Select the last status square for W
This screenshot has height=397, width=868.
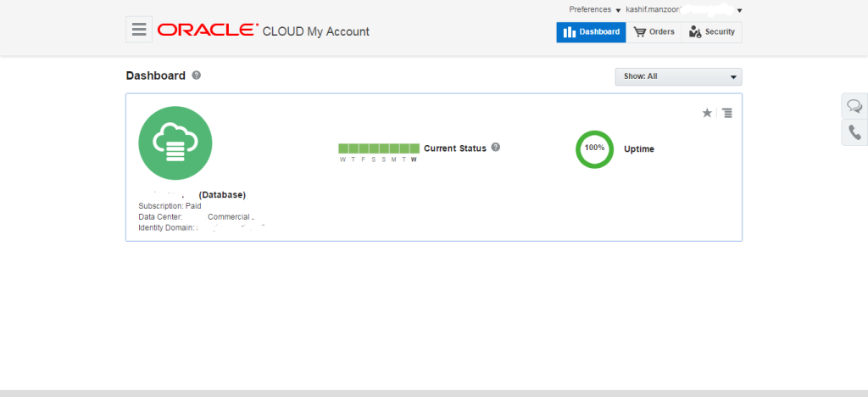414,148
